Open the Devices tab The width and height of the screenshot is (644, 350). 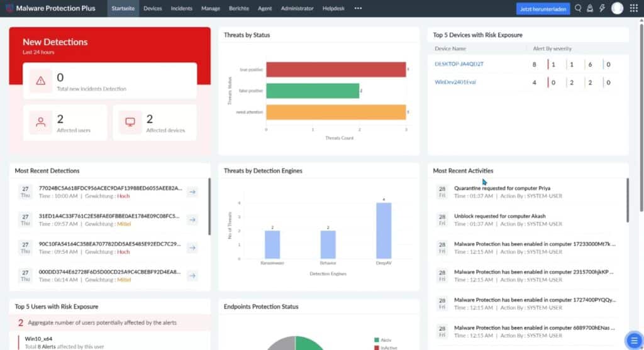pos(152,8)
